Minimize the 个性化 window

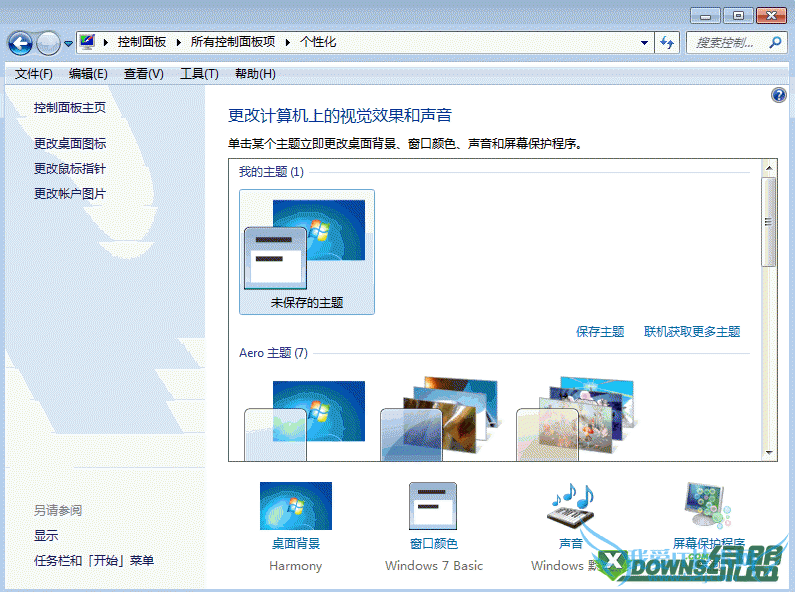[705, 16]
